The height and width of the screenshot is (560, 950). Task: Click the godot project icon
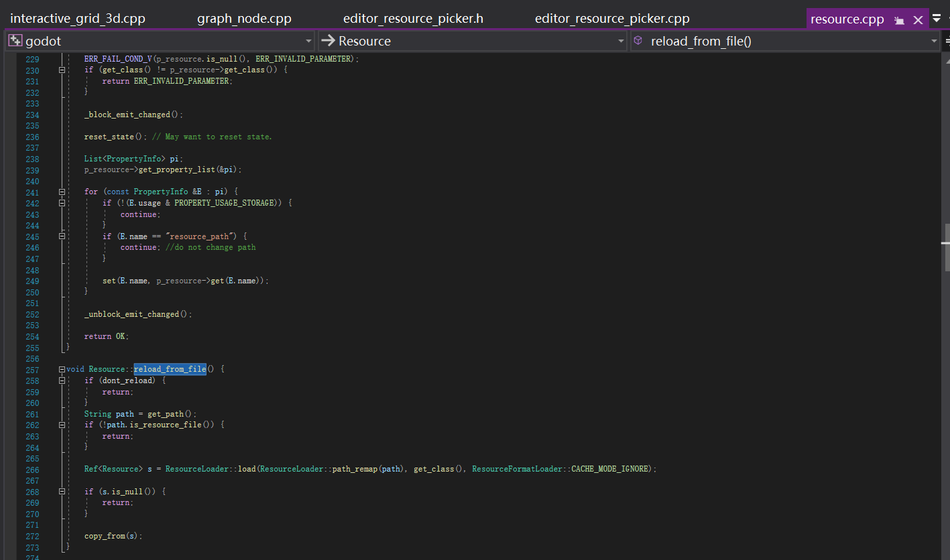pos(15,41)
